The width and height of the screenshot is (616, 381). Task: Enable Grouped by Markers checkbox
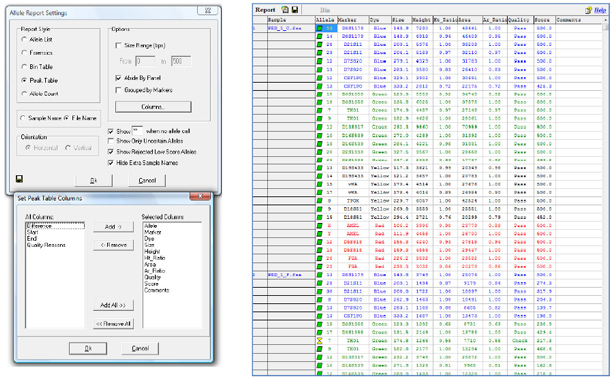[118, 90]
